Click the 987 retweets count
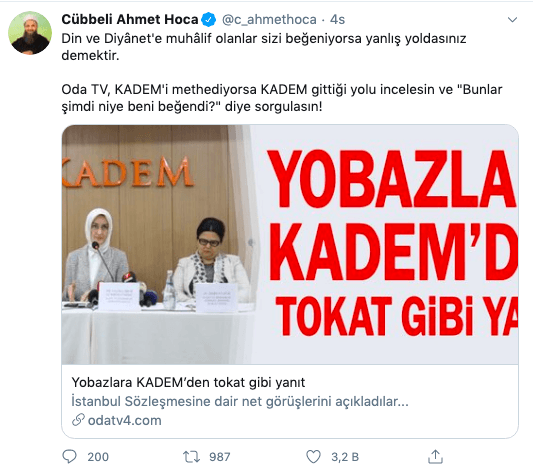 click(220, 457)
